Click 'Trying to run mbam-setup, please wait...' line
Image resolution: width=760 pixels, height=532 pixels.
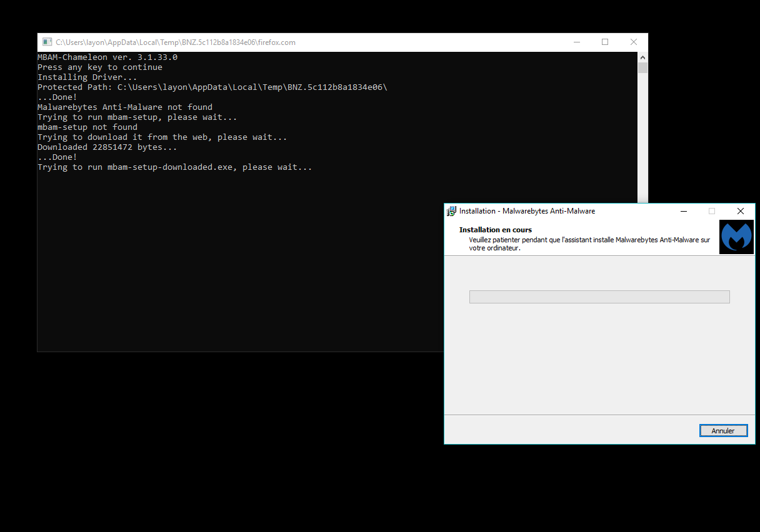pyautogui.click(x=137, y=117)
